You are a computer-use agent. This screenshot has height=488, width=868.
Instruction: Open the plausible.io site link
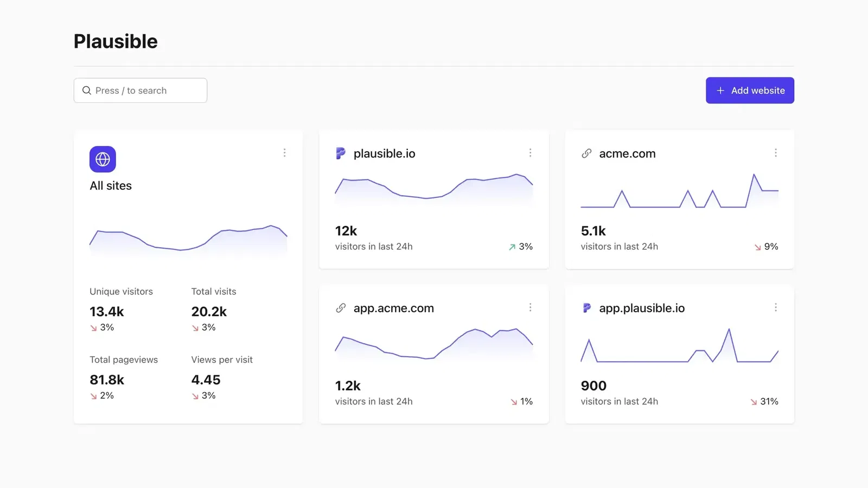[384, 153]
